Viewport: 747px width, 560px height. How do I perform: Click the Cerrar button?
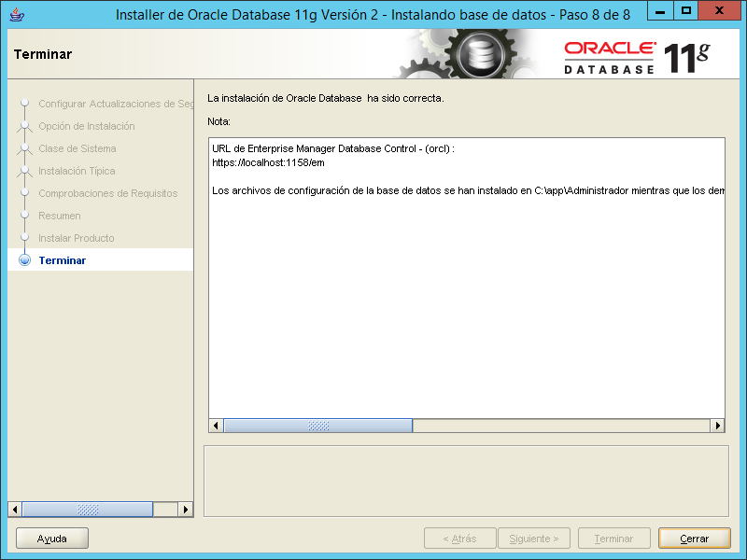click(694, 538)
